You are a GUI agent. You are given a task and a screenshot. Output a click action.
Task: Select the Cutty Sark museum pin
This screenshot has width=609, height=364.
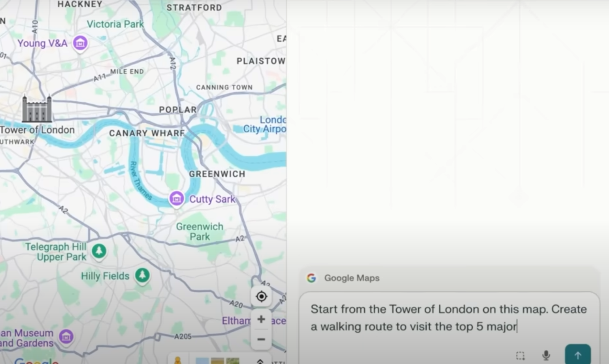coord(176,198)
